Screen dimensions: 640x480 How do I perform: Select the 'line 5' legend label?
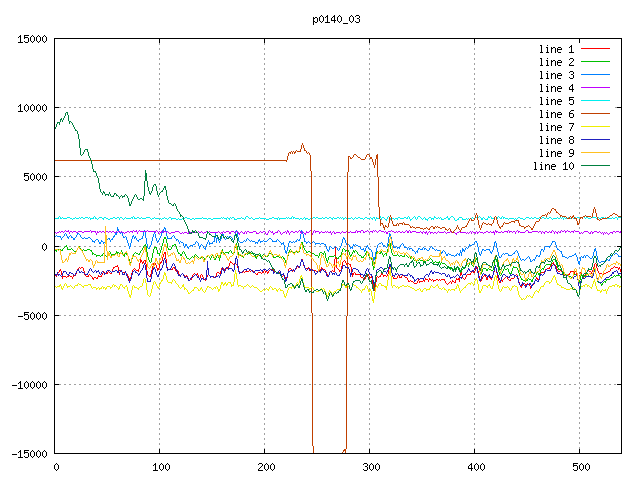556,101
